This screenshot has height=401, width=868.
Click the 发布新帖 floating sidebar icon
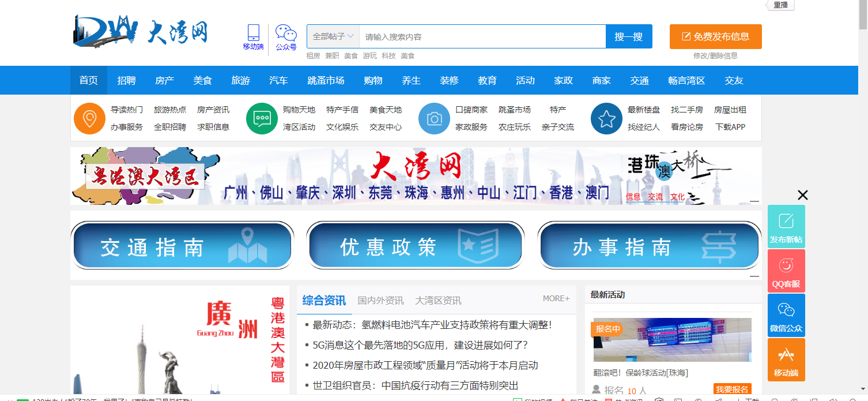click(786, 227)
